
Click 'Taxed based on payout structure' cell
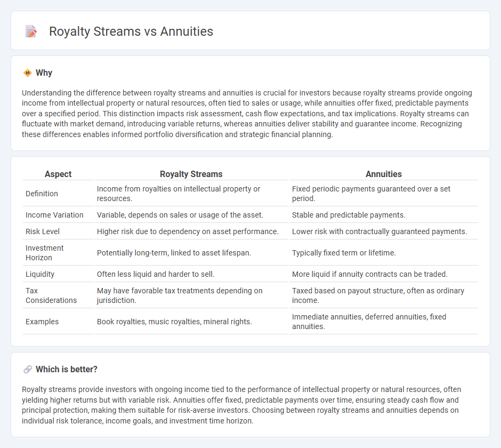click(383, 295)
